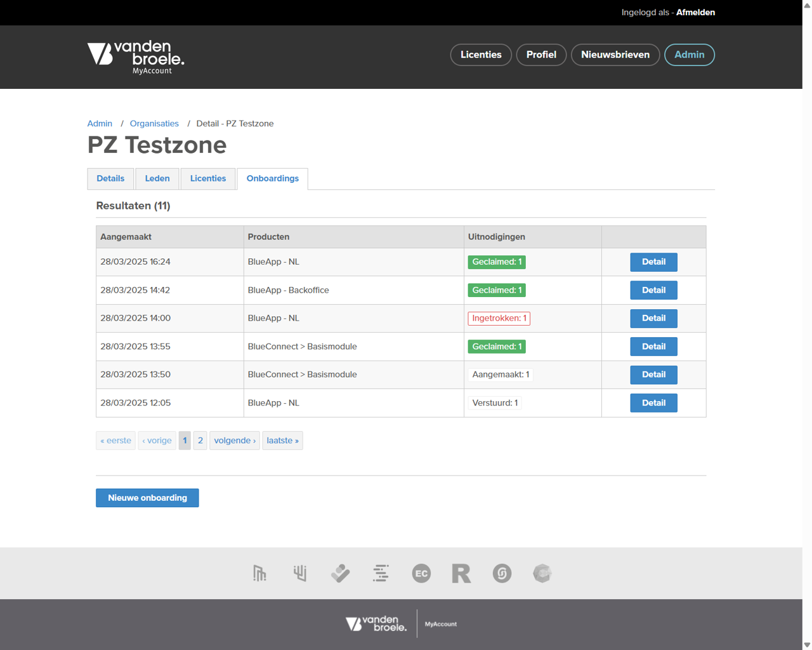Switch to the Details tab

(110, 178)
